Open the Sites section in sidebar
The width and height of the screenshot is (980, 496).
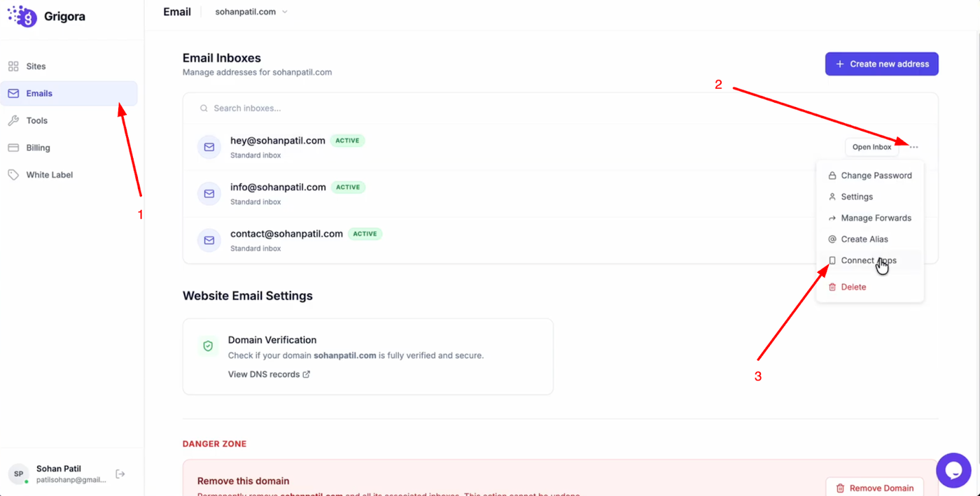click(x=36, y=66)
